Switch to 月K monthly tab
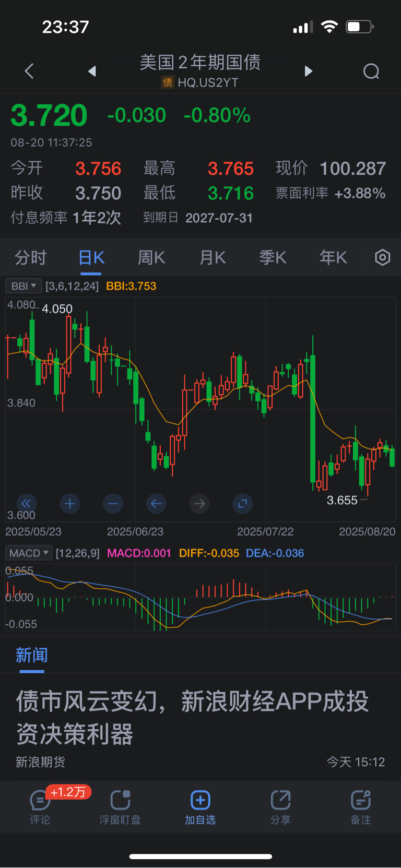401x868 pixels. coord(213,257)
